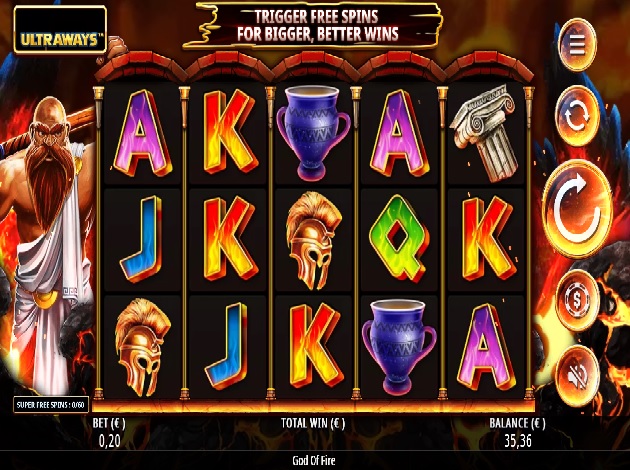Click the balance value 35,36

pyautogui.click(x=518, y=441)
